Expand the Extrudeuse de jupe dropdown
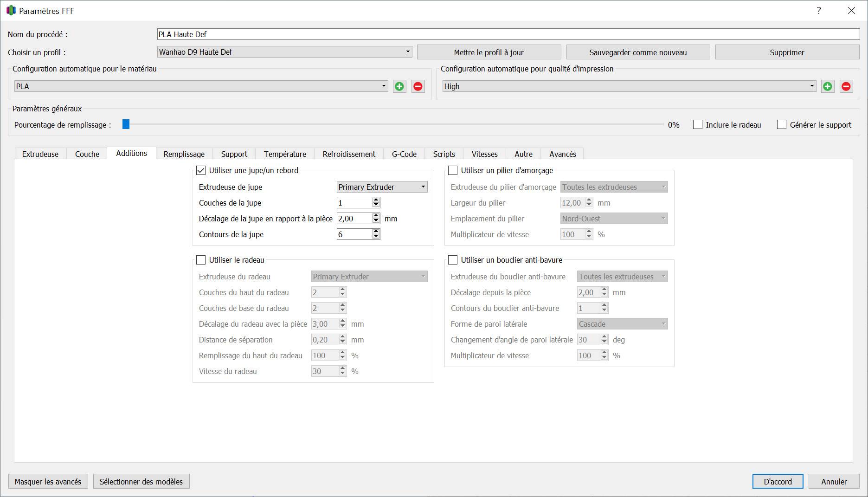This screenshot has width=868, height=497. coord(382,187)
